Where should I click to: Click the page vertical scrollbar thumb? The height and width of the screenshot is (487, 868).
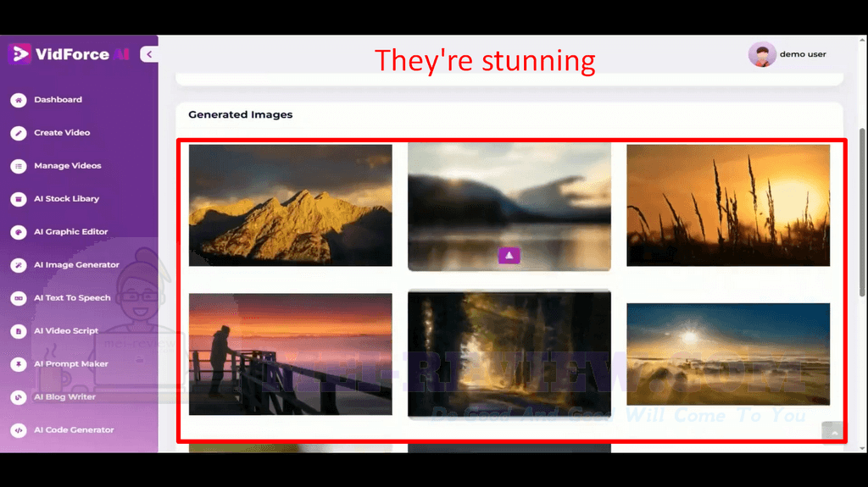(x=862, y=213)
